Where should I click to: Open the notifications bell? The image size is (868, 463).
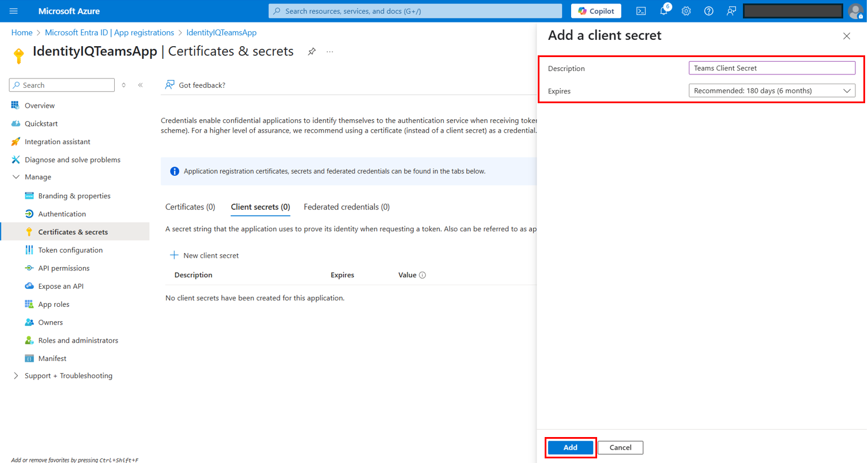point(663,11)
